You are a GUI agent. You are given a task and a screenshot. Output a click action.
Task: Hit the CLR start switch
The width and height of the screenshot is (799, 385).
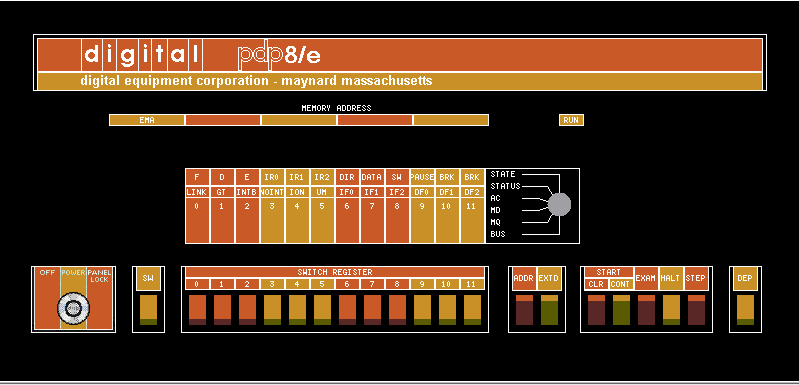(x=596, y=310)
